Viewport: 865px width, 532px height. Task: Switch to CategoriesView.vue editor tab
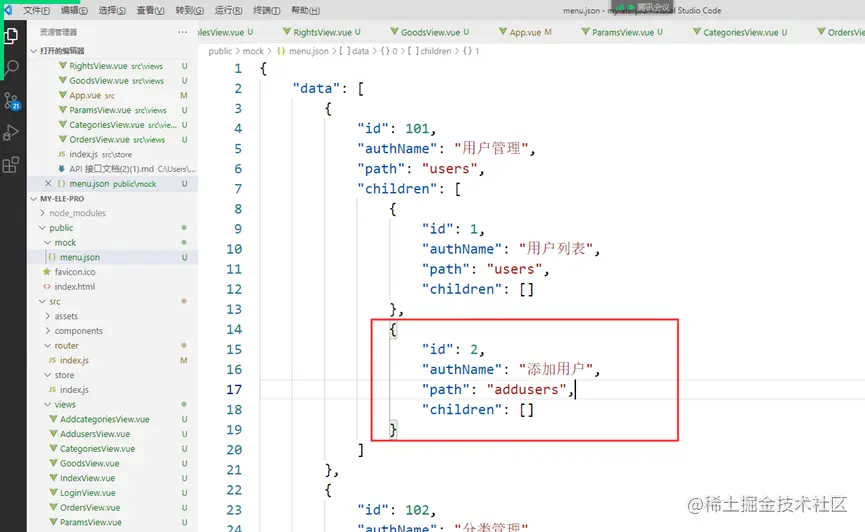pos(740,33)
